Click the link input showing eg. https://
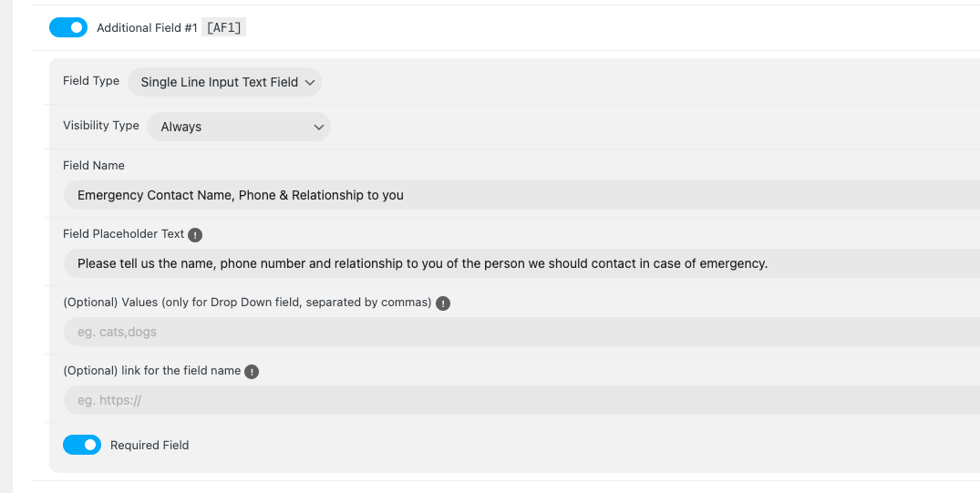Viewport: 980px width, 493px height. (521, 400)
